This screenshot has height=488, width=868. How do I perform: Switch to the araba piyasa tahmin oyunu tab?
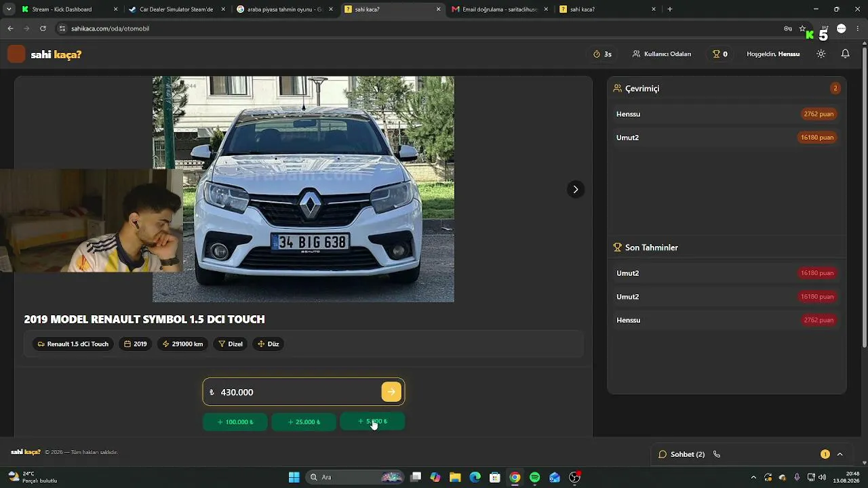tap(284, 9)
